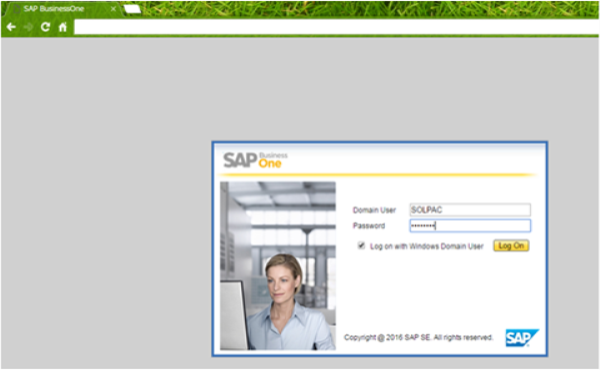Close the SAP BusinessOne tab
600x370 pixels.
point(113,9)
